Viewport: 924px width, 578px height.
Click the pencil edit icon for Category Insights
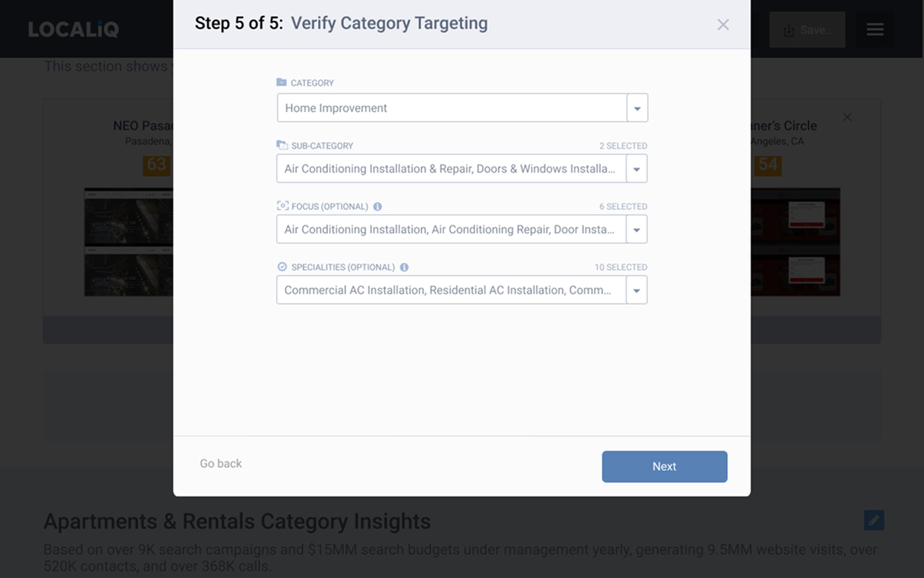click(x=874, y=520)
